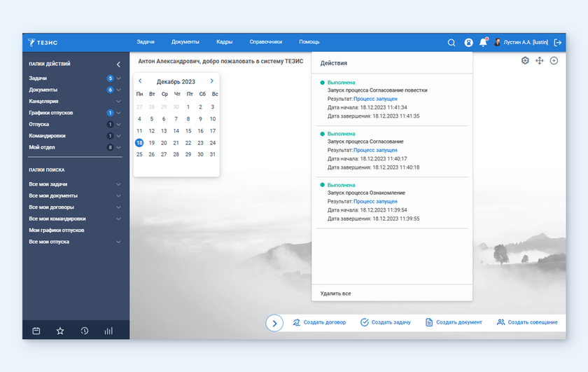588x372 pixels.
Task: Click Удалить все in actions panel
Action: (335, 294)
